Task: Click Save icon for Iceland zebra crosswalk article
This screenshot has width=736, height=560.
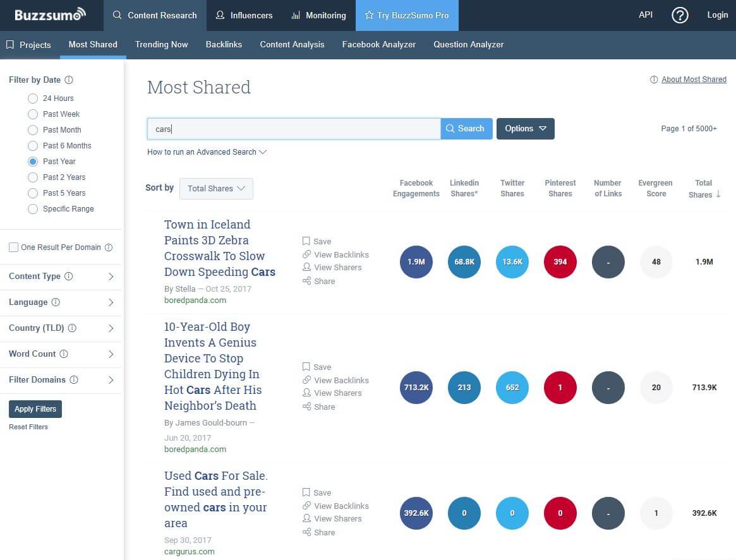Action: 306,241
